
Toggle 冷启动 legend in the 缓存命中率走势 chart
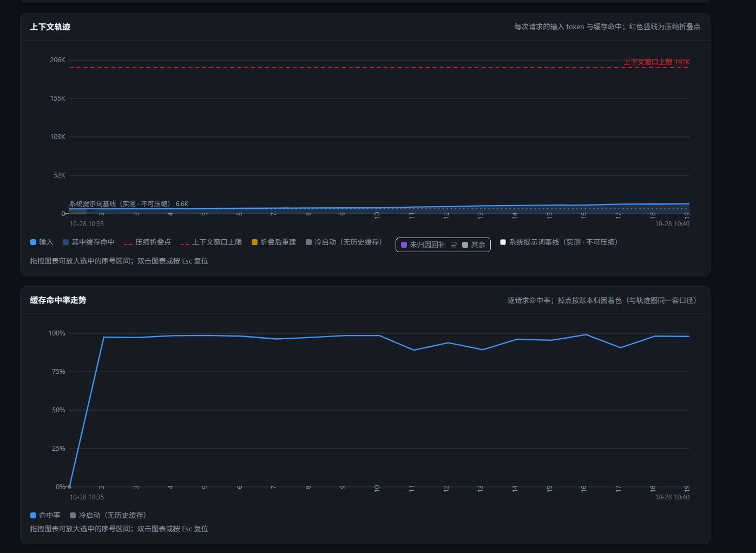(109, 516)
